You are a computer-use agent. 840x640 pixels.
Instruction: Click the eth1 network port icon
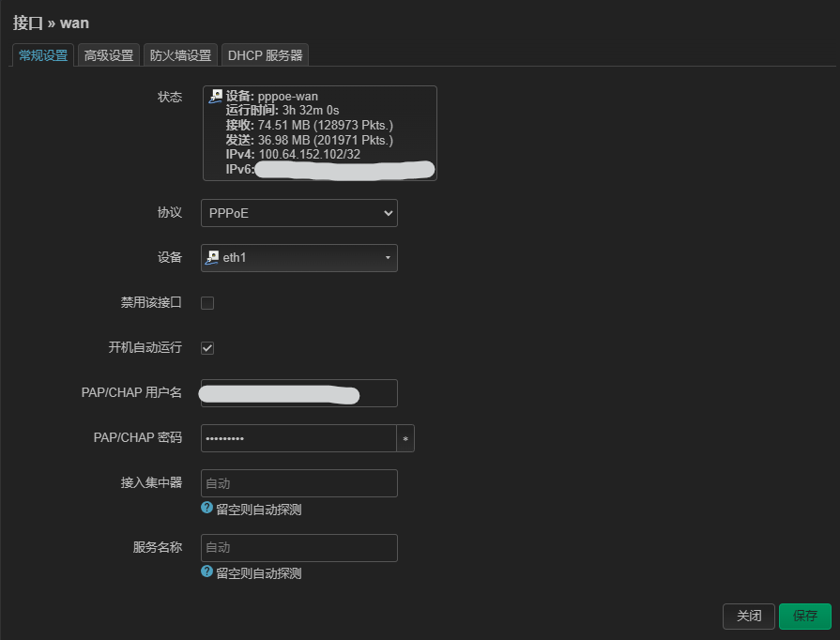tap(214, 257)
